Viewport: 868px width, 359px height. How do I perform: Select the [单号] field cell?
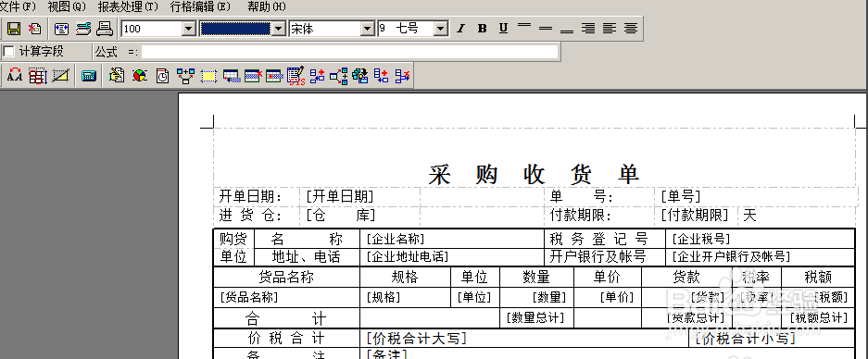click(756, 196)
